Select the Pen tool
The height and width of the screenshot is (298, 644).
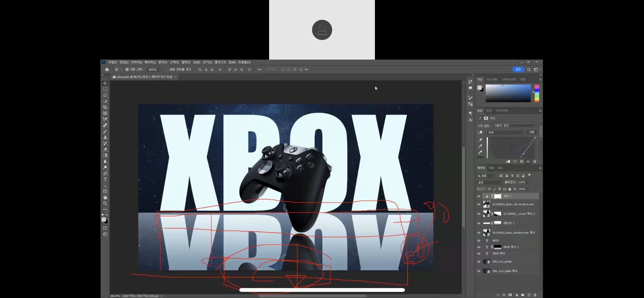pos(105,173)
